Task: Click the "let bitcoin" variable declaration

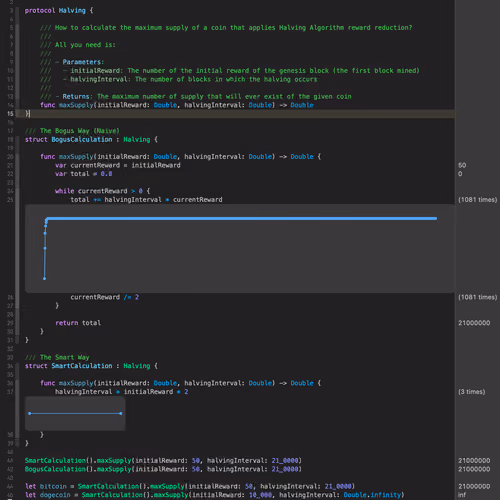Action: (x=46, y=486)
